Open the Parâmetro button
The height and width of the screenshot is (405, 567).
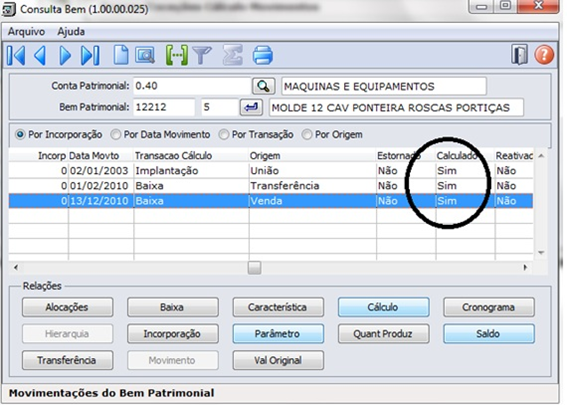click(278, 334)
